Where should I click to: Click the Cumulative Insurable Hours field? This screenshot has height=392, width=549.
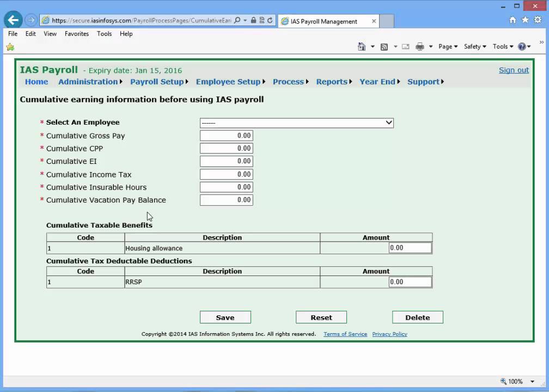226,187
